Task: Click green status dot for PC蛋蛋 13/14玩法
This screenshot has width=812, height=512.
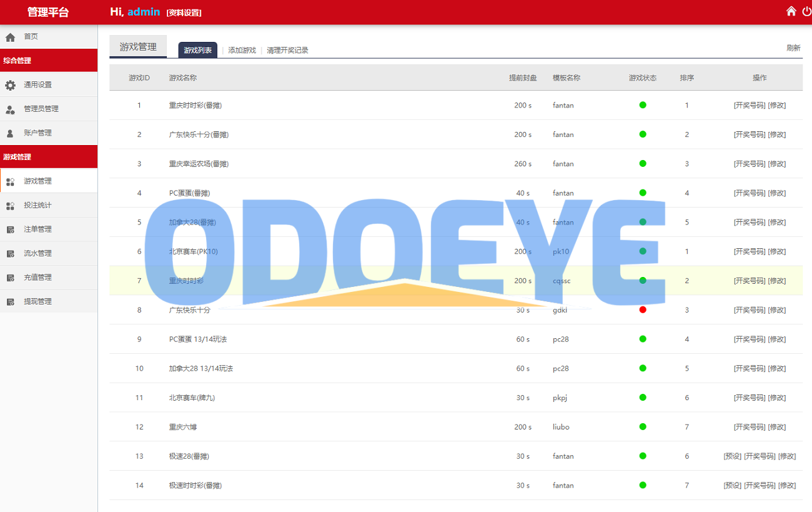Action: pyautogui.click(x=643, y=339)
